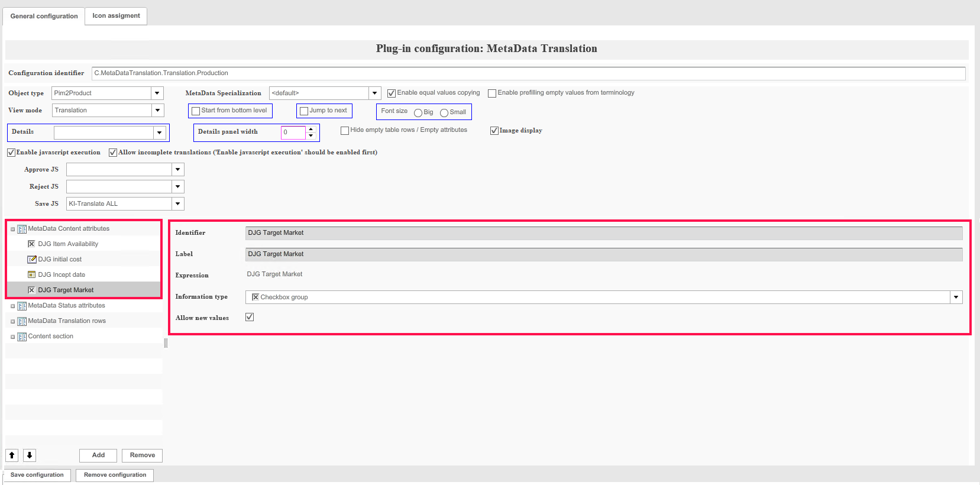Click the MetaData Status attributes table icon
This screenshot has width=980, height=485.
[x=22, y=306]
